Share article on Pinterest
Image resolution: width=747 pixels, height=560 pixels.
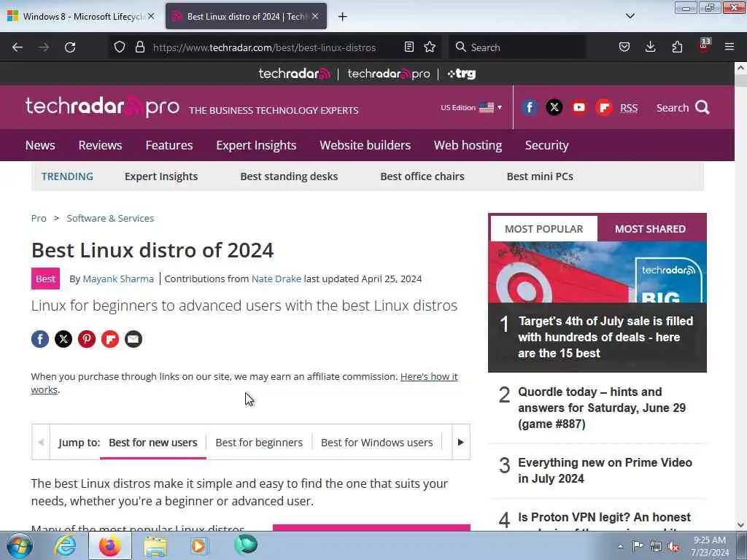click(87, 339)
